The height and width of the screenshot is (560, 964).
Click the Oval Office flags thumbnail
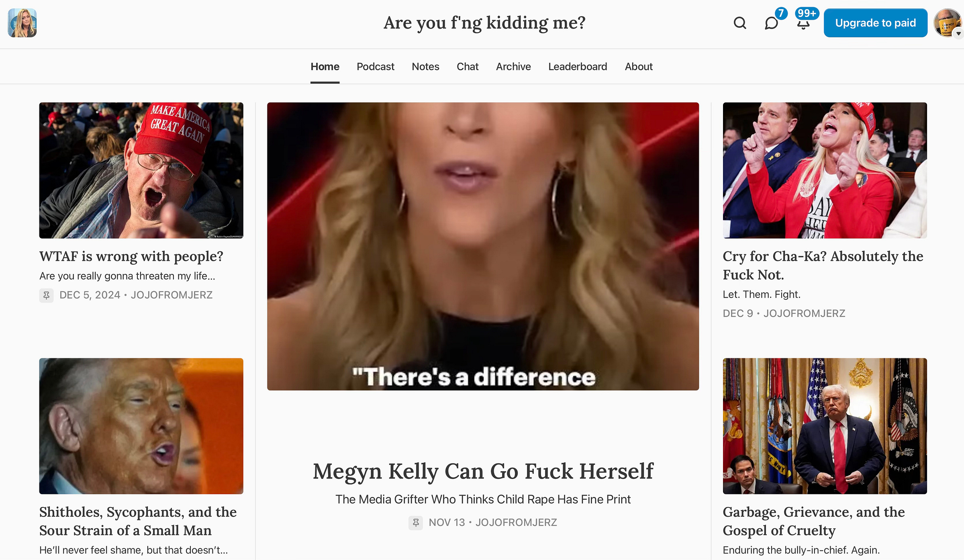coord(825,426)
